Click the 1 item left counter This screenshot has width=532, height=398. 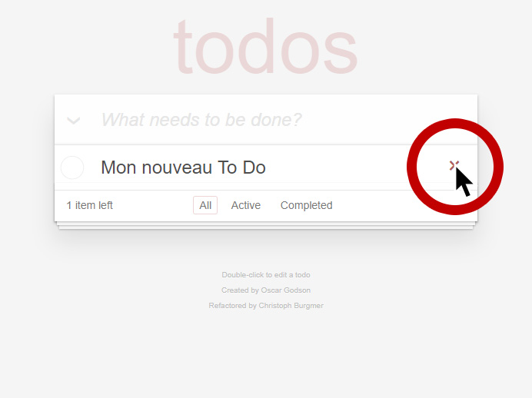click(x=90, y=205)
